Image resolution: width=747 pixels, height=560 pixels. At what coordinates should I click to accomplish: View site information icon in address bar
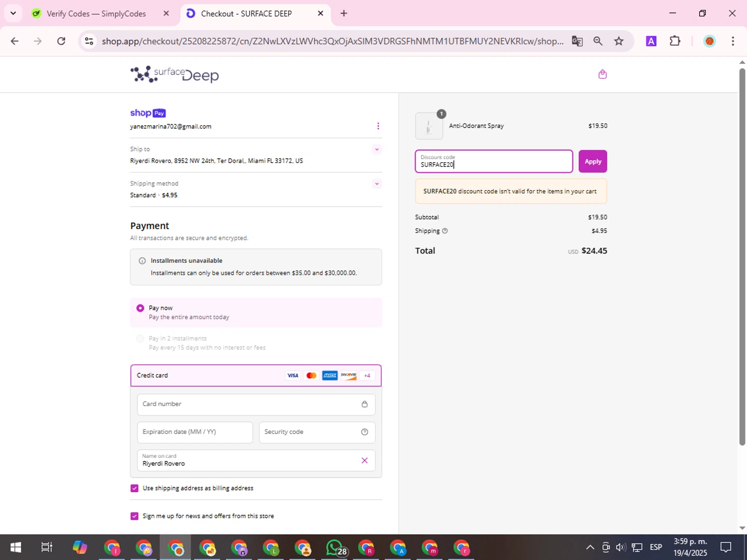coord(89,41)
